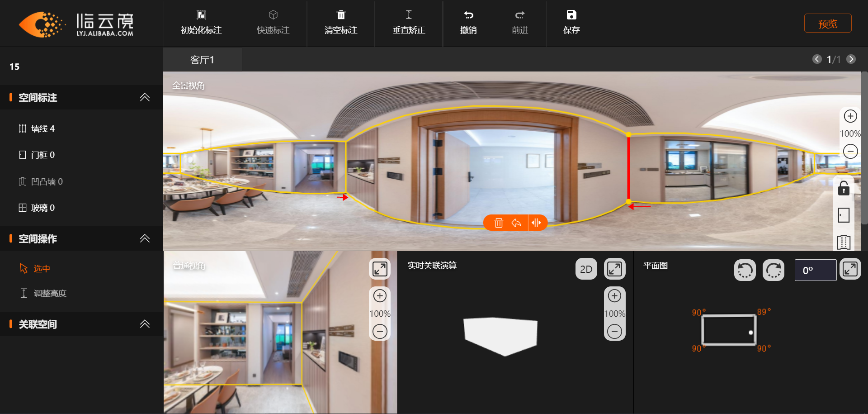Click the 撤销 undo icon

[x=468, y=15]
